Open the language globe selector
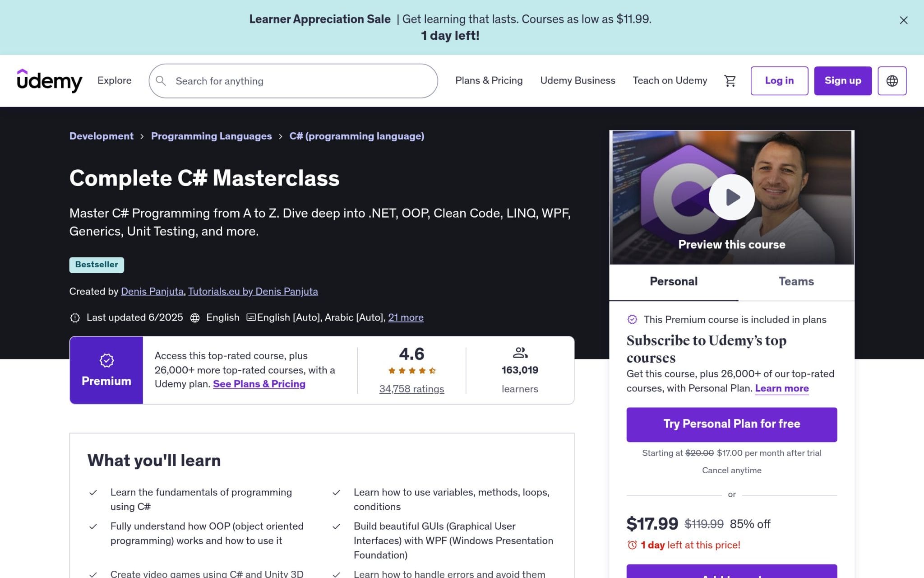This screenshot has width=924, height=578. coord(892,81)
